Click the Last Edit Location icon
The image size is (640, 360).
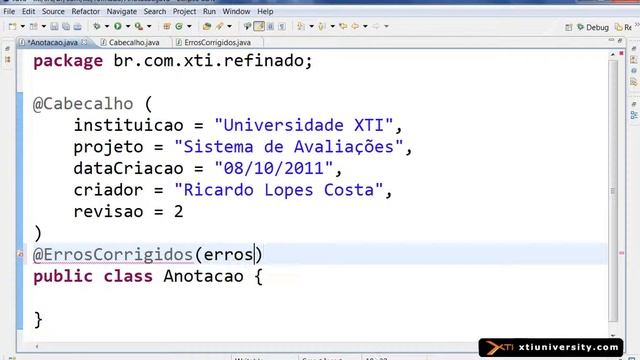[x=343, y=27]
